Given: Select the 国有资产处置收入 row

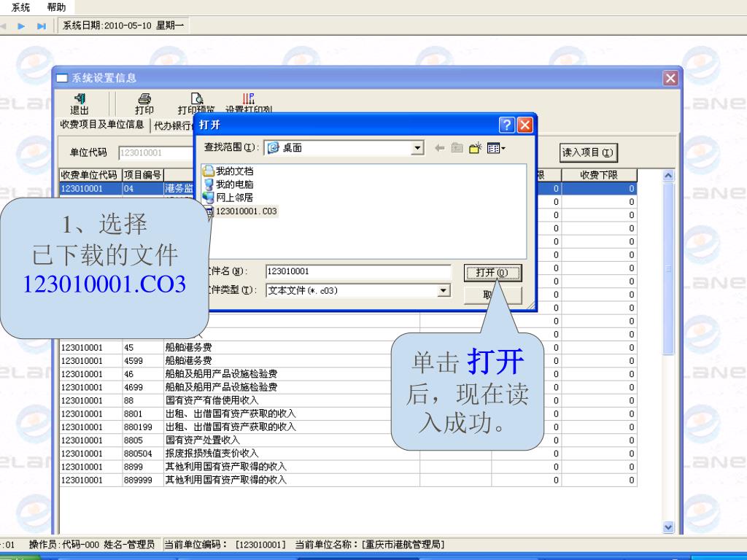Looking at the screenshot, I should [348, 440].
